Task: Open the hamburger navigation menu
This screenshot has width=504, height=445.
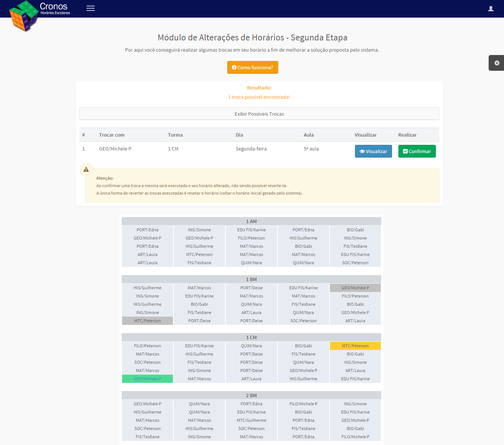Action: pyautogui.click(x=91, y=8)
